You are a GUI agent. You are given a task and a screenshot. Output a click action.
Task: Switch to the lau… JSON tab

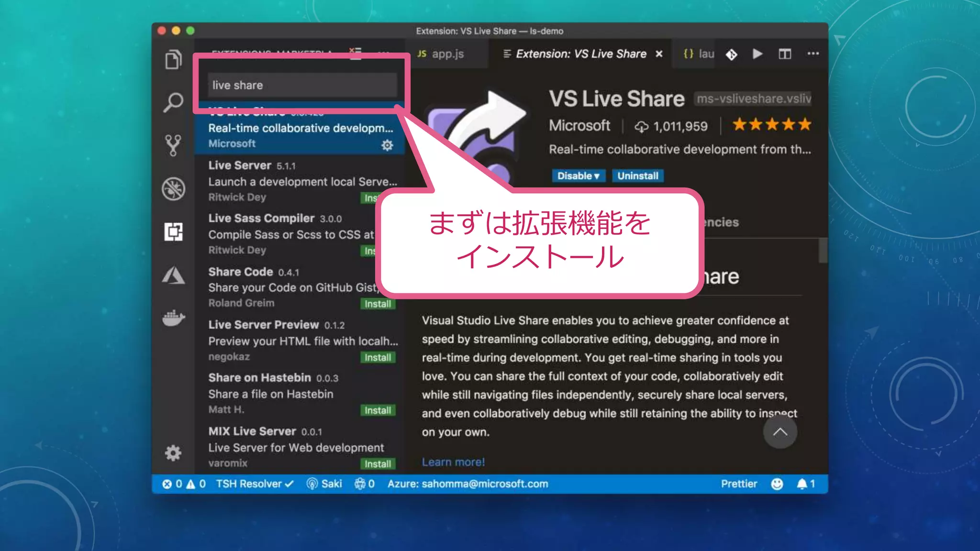click(x=699, y=54)
